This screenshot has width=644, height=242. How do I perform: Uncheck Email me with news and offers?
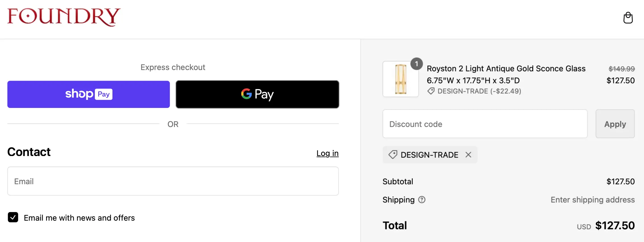[13, 217]
